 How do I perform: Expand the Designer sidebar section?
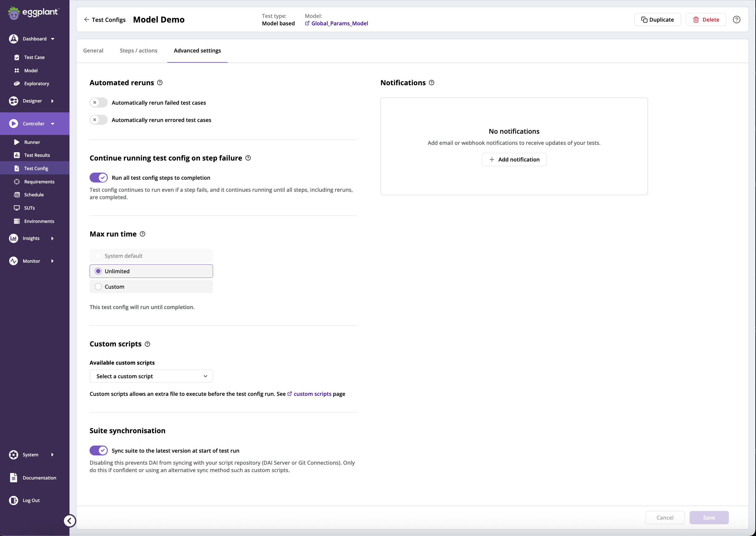click(32, 101)
